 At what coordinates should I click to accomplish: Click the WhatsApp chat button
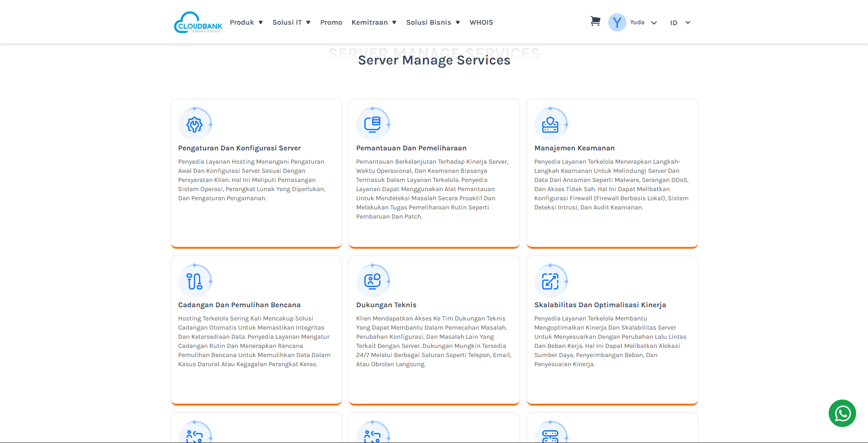tap(842, 413)
